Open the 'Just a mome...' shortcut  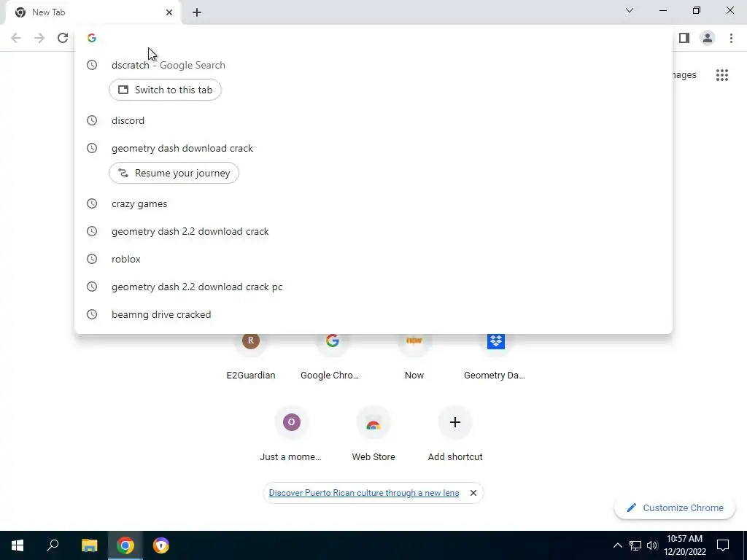tap(291, 435)
